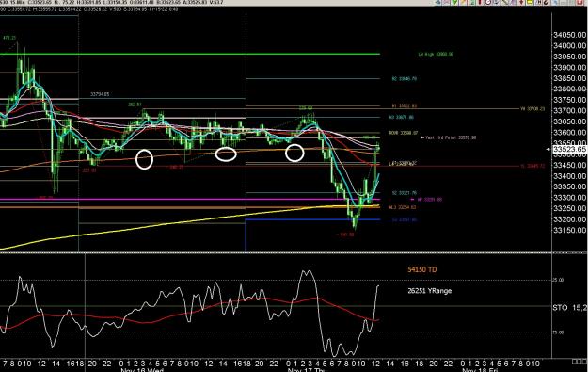
Task: Click the 478.23 swing annotation
Action: tap(9, 38)
